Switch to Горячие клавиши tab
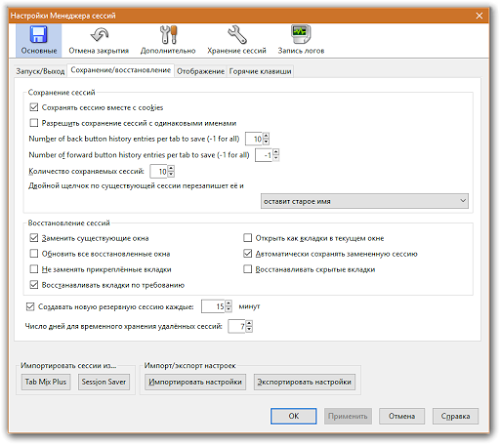The width and height of the screenshot is (500, 445). pyautogui.click(x=260, y=71)
